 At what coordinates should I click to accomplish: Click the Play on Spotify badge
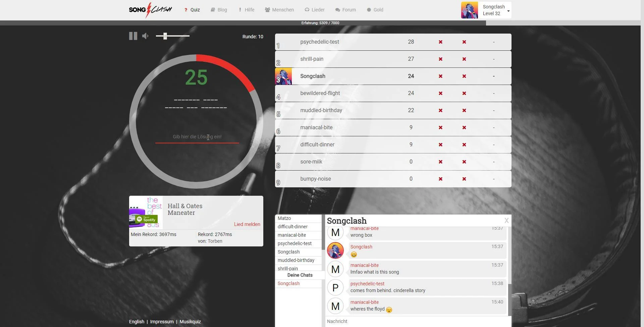pos(146,219)
